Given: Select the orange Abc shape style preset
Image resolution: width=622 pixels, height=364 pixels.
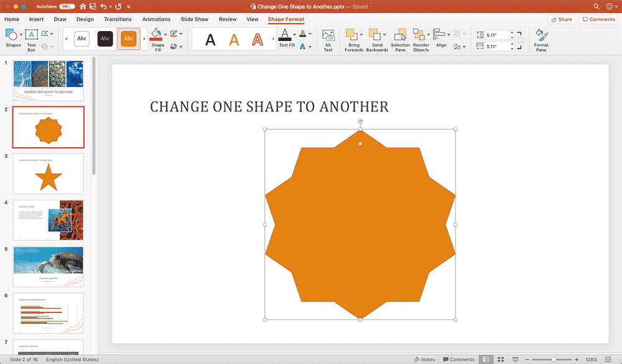Looking at the screenshot, I should pyautogui.click(x=128, y=39).
